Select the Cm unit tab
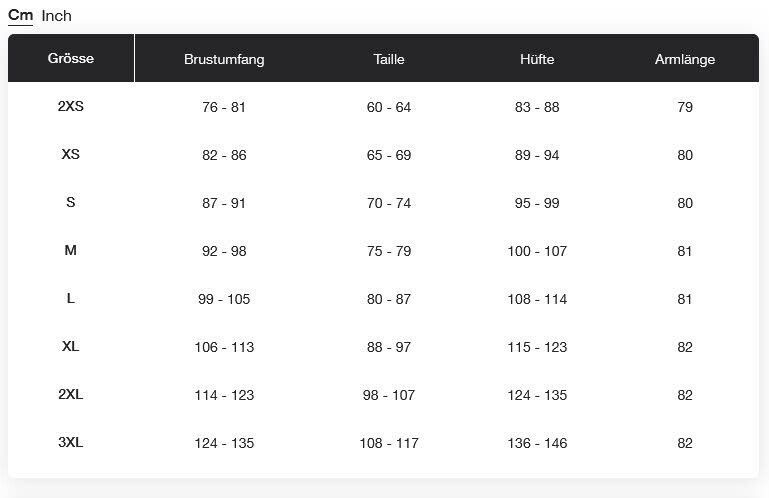Image resolution: width=769 pixels, height=498 pixels. (21, 15)
